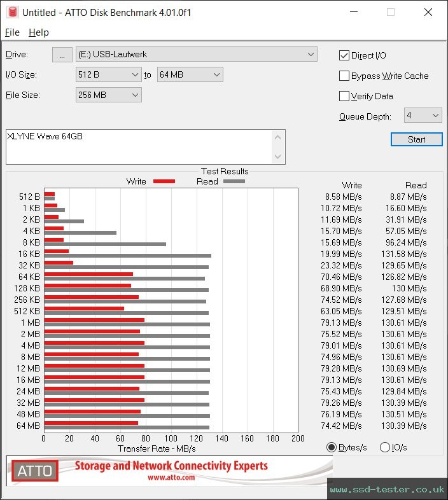Click the 70.46 MB/s write result
Viewport: 448px width, 500px height.
pyautogui.click(x=342, y=277)
